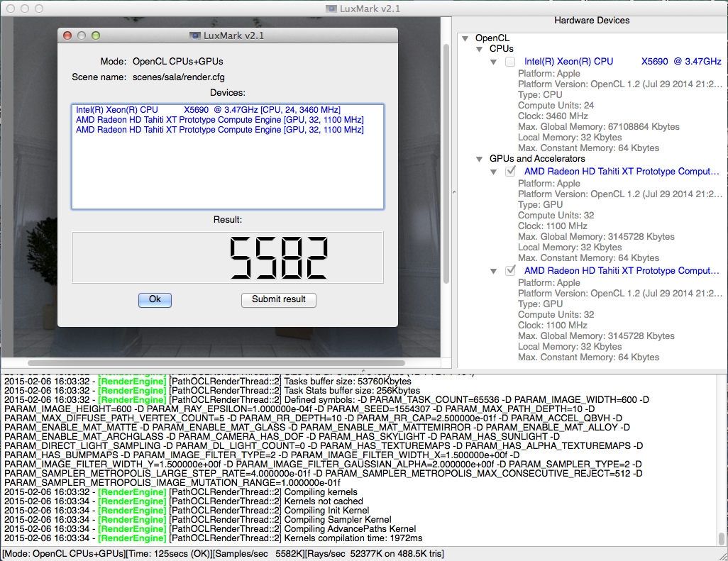Viewport: 728px width, 561px height.
Task: Click the Ok button in result dialog
Action: tap(155, 300)
